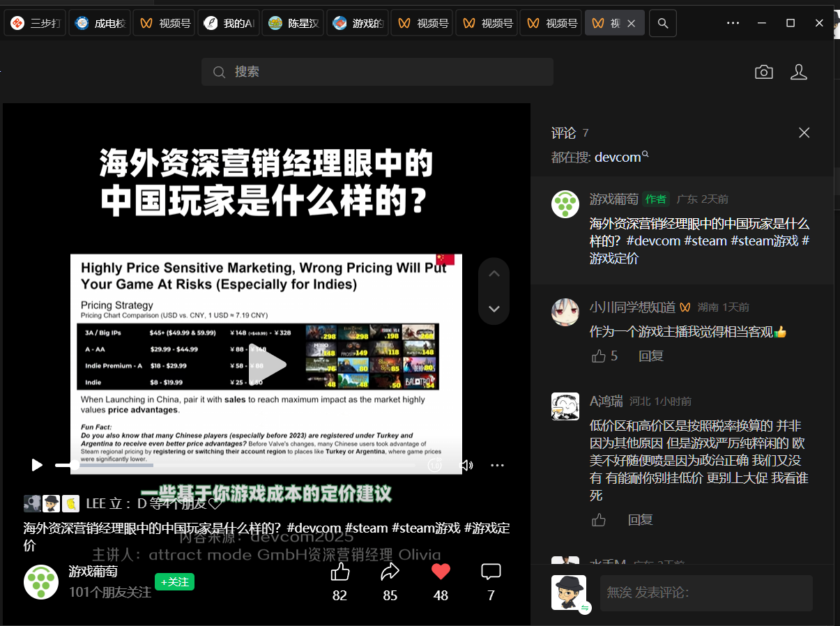Click the 评论 header with count 7
Image resolution: width=840 pixels, height=626 pixels.
pos(570,132)
